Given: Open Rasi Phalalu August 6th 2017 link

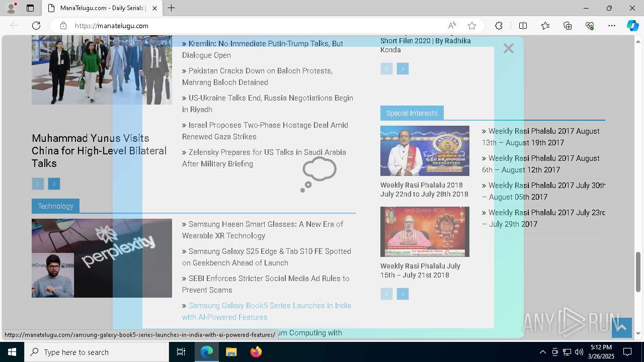Looking at the screenshot, I should (541, 164).
